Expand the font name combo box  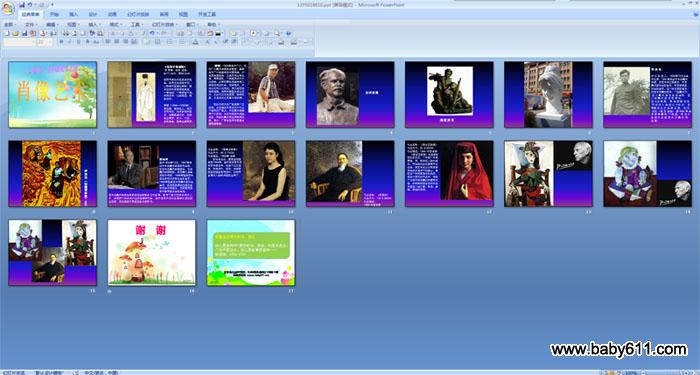[20, 42]
